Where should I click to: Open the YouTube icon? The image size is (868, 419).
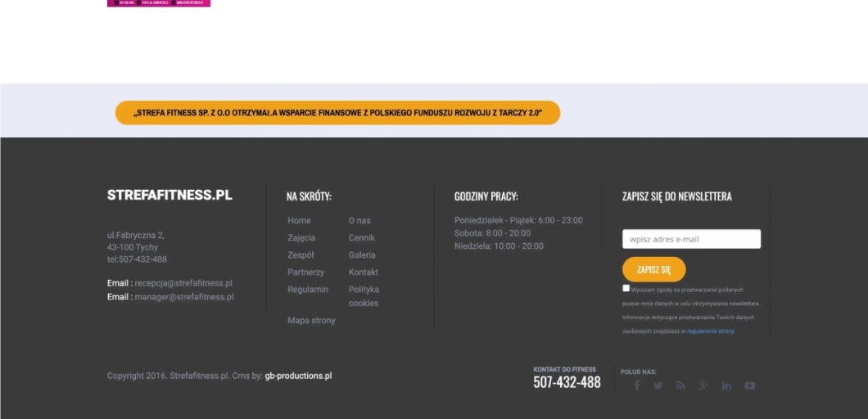(749, 385)
